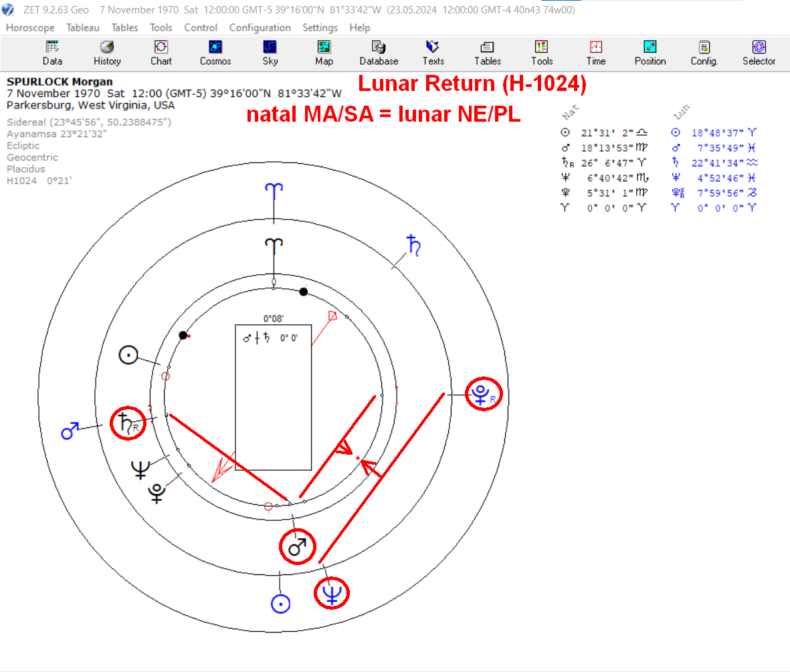
Task: Click natal Sun position 21°31' 2" row
Action: pyautogui.click(x=604, y=132)
